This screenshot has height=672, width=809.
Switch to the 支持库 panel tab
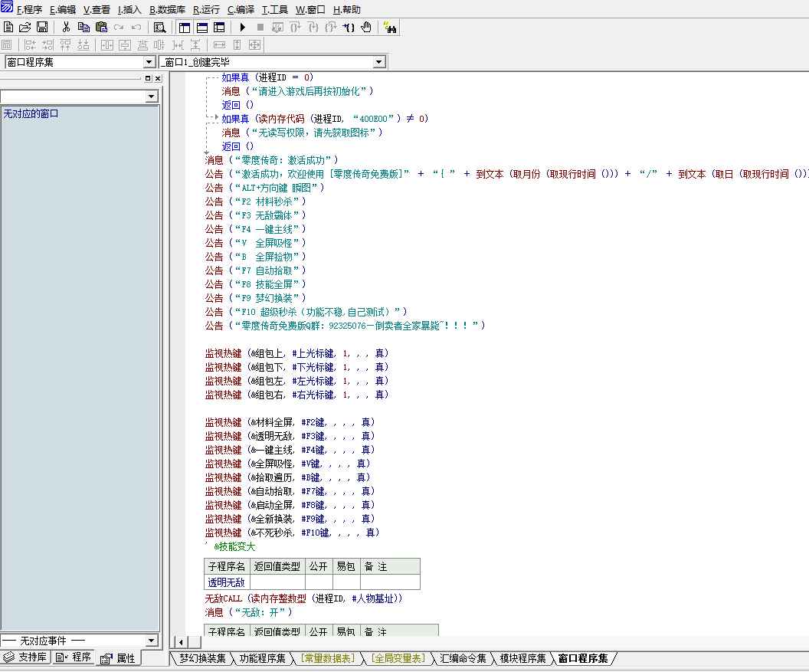click(x=25, y=657)
